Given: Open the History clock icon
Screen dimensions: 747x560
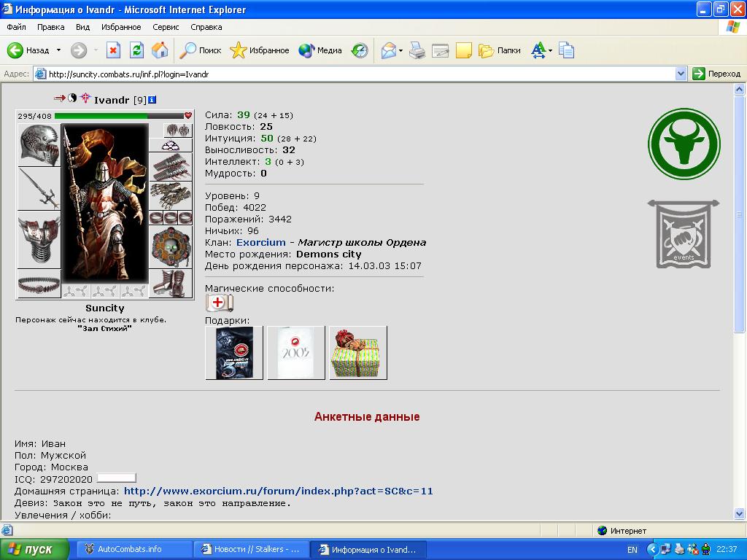Looking at the screenshot, I should (360, 50).
